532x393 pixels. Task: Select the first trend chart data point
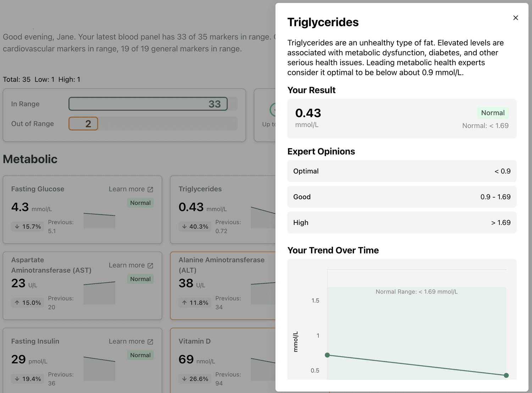pos(327,355)
